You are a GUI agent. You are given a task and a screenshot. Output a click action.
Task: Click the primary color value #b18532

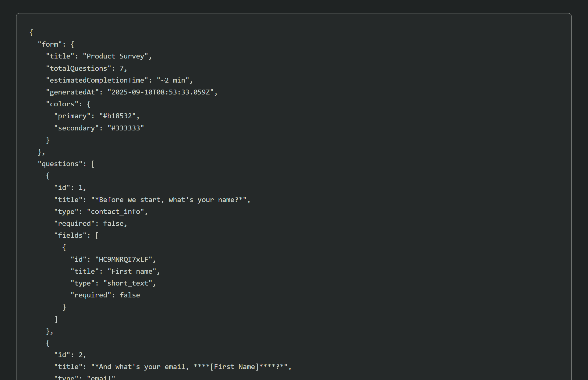click(117, 116)
